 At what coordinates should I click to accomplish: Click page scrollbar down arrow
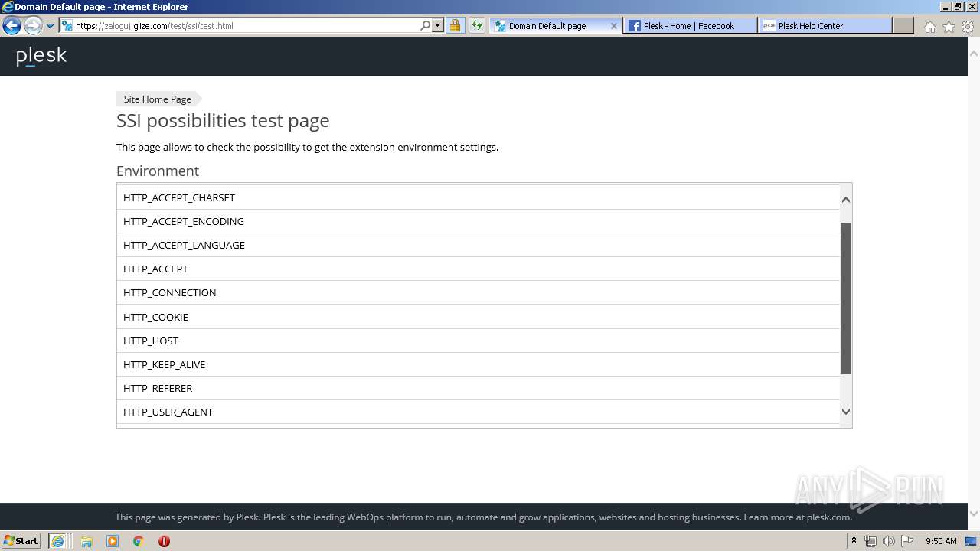click(x=974, y=514)
